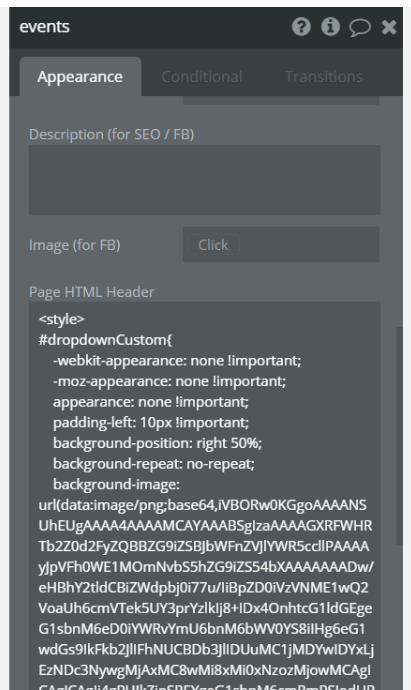Click the panel's vertical scrollbar thumb
Viewport: 411px width, 690px height.
point(399,436)
